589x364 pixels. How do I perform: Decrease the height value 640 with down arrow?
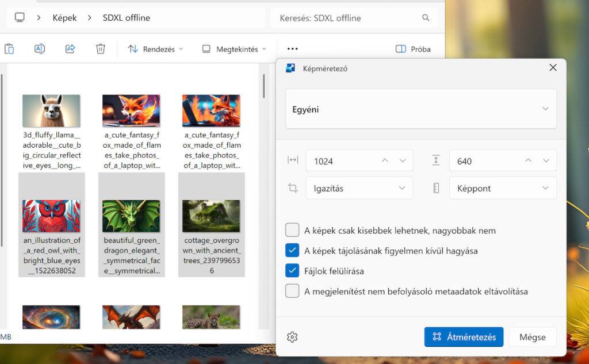[546, 161]
